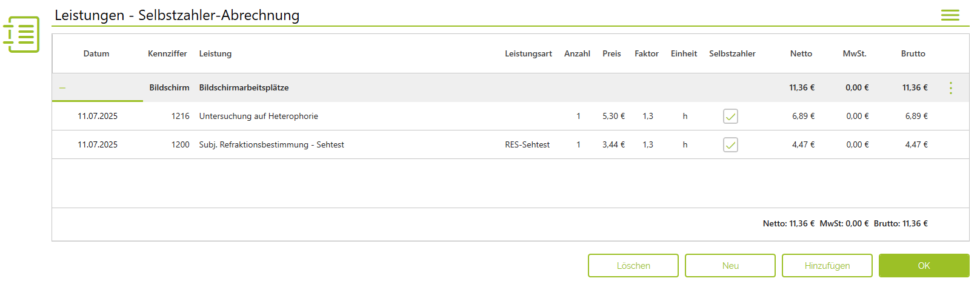The height and width of the screenshot is (281, 980).
Task: Sort by the Leistungsart column header
Action: point(528,54)
